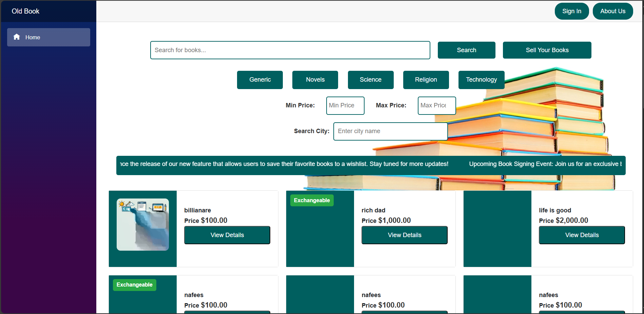Select the Technology category

click(482, 80)
